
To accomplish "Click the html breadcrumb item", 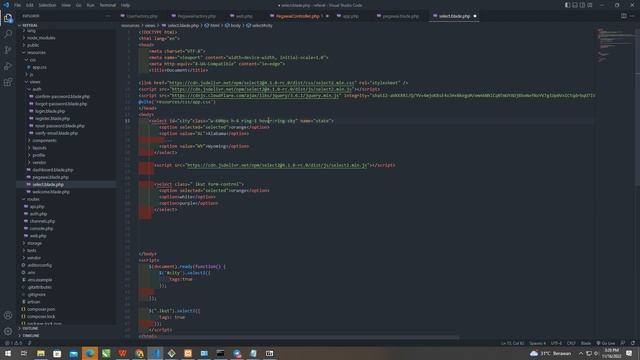I will (x=214, y=25).
